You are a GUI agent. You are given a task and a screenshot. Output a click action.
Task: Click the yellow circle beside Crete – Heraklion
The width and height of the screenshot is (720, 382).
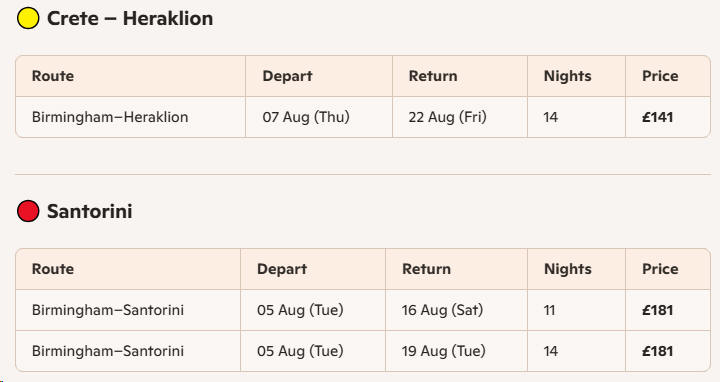[28, 18]
